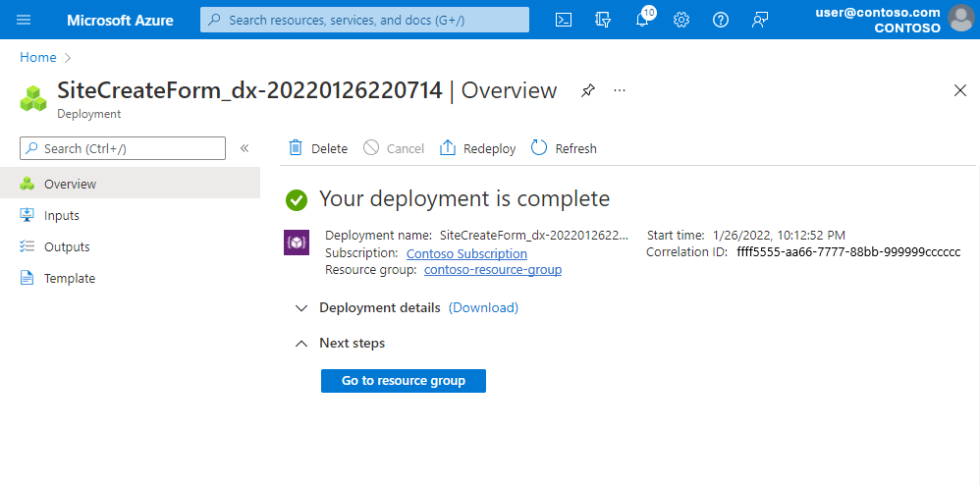
Task: Open the portal hamburger menu
Action: tap(24, 20)
